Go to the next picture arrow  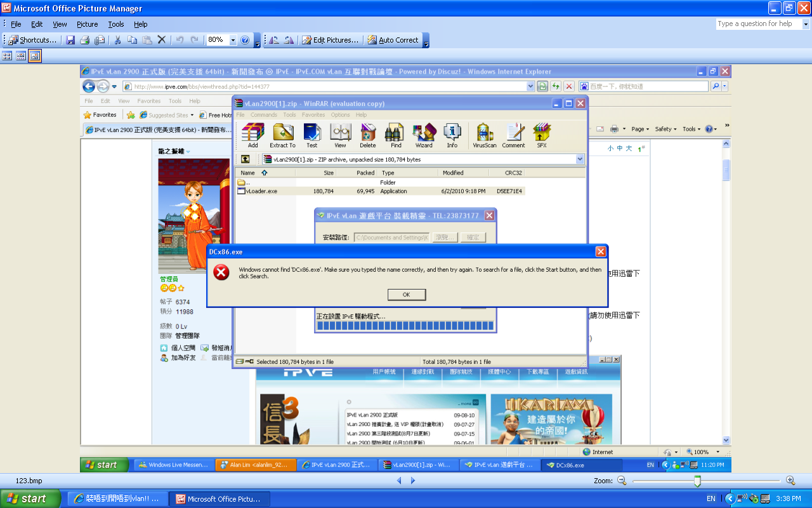[413, 481]
